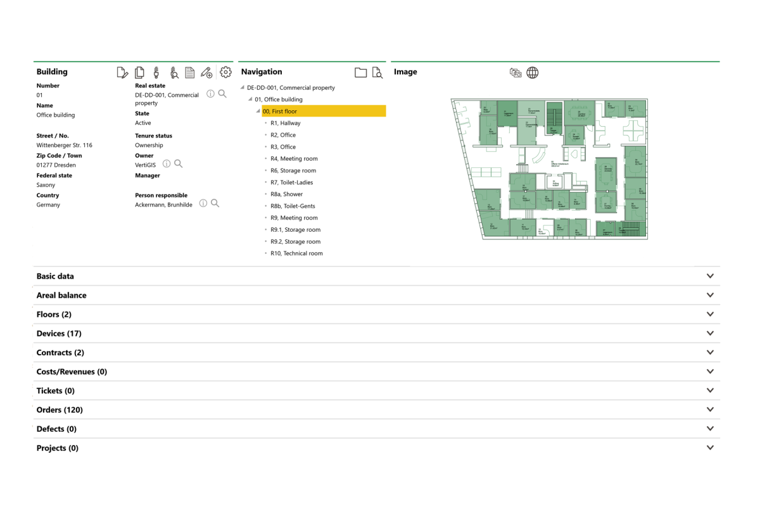
Task: Select R8a, Shower in the navigation tree
Action: point(286,194)
